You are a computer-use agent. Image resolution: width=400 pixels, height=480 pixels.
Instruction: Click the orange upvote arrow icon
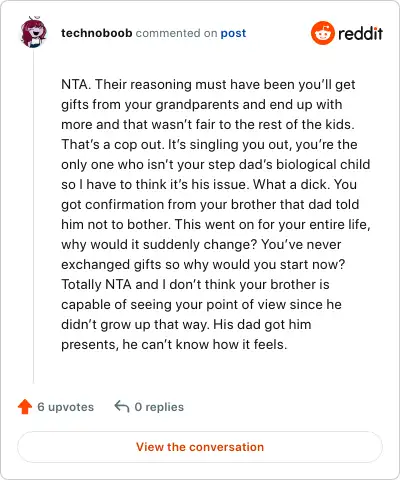click(x=25, y=407)
